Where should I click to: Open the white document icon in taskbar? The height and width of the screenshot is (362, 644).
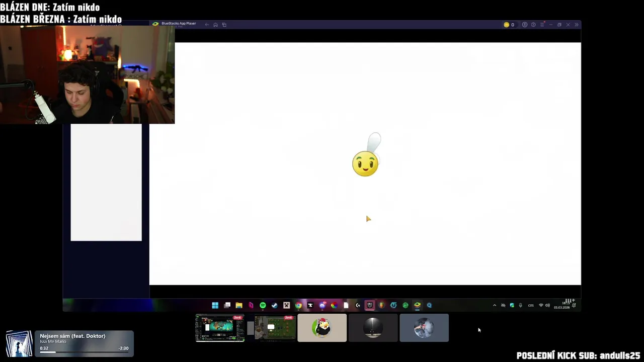pyautogui.click(x=346, y=305)
